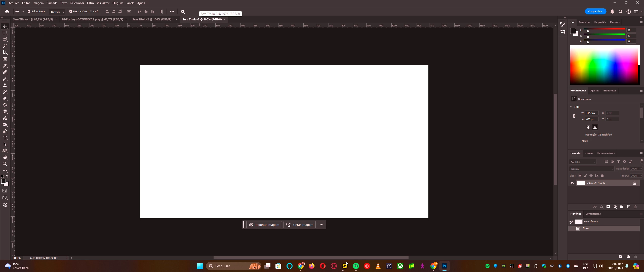This screenshot has height=272, width=644.
Task: Uncheck the Sel. Autom. checkbox
Action: [29, 11]
